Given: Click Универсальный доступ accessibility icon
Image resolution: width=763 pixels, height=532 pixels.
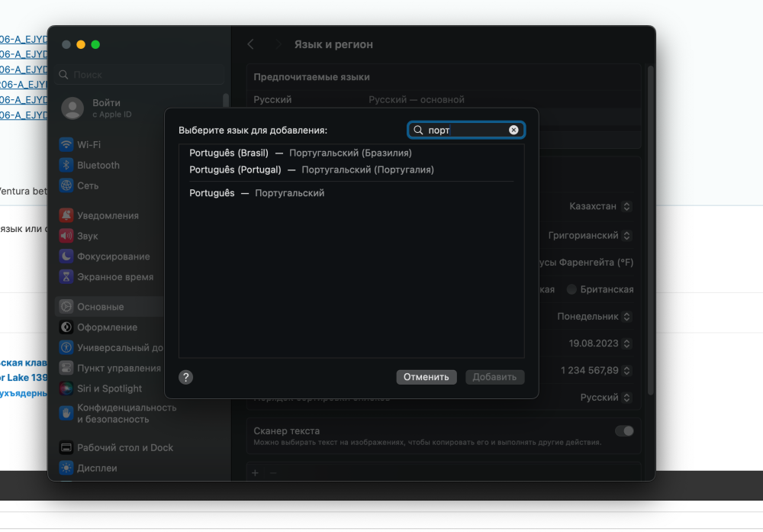Looking at the screenshot, I should coord(66,347).
